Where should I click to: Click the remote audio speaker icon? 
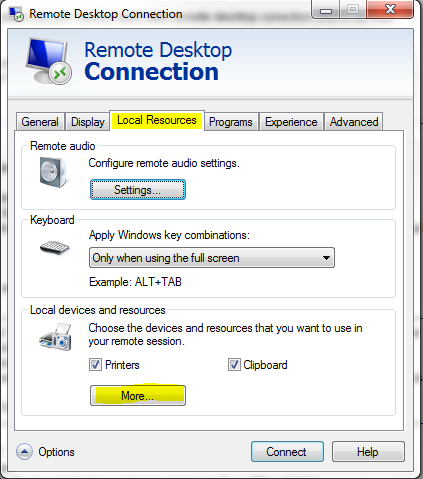tap(53, 172)
